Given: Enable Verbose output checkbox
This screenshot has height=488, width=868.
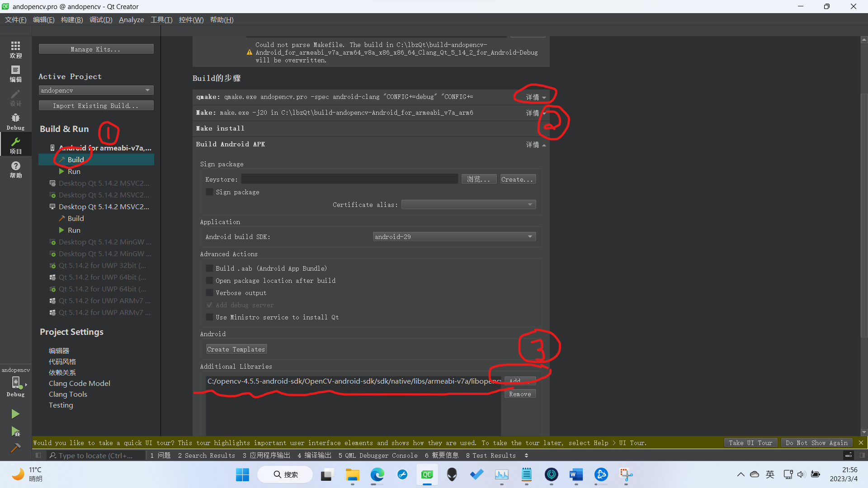Looking at the screenshot, I should [x=210, y=293].
